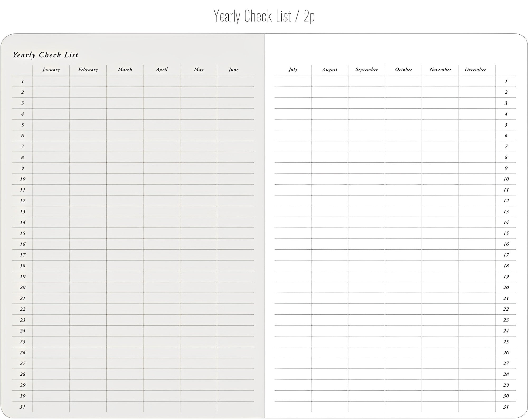Select the December day 31 cell
The image size is (528, 420).
pyautogui.click(x=477, y=407)
